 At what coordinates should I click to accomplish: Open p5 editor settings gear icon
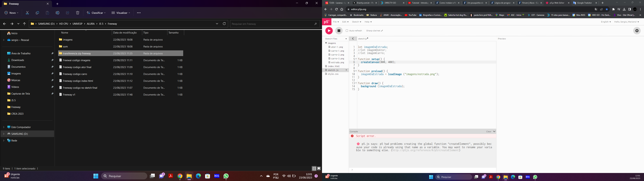[x=637, y=31]
